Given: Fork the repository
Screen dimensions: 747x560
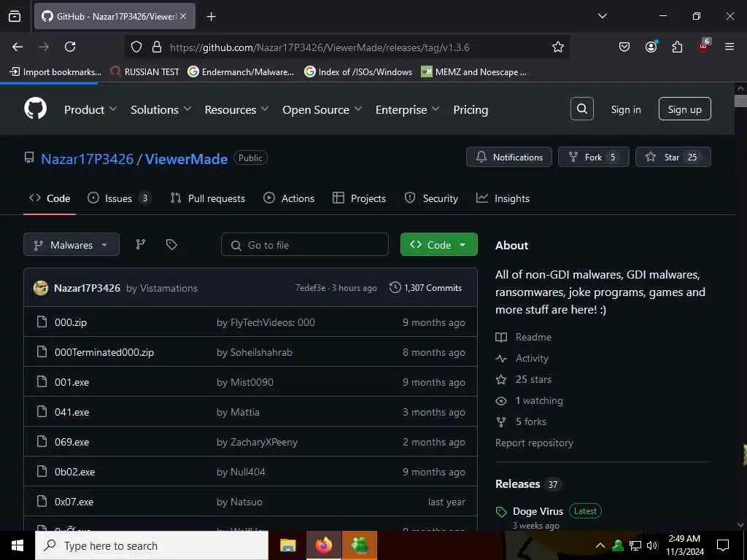Looking at the screenshot, I should tap(594, 157).
